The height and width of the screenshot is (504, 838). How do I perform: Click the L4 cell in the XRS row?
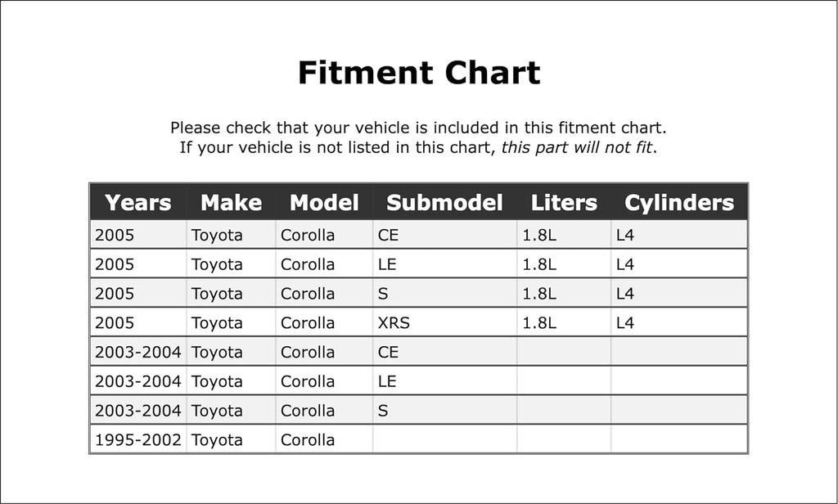624,323
